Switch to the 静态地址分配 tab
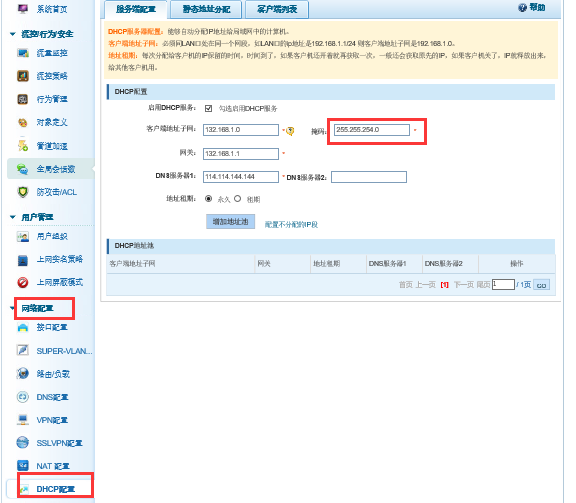Screen dimensions: 576x503 coord(206,9)
